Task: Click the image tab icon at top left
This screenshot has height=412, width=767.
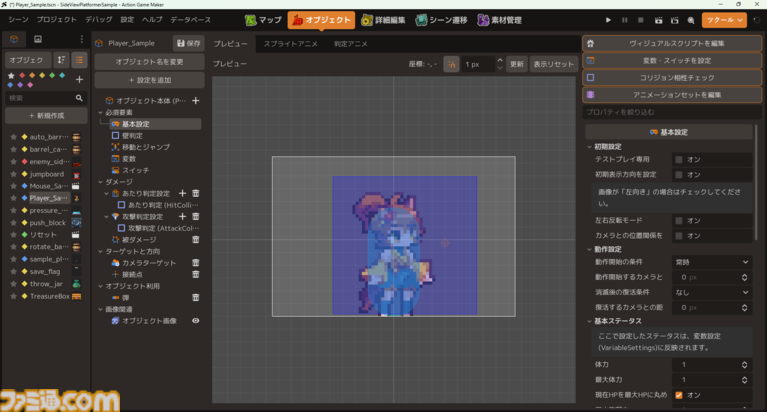Action: tap(38, 39)
